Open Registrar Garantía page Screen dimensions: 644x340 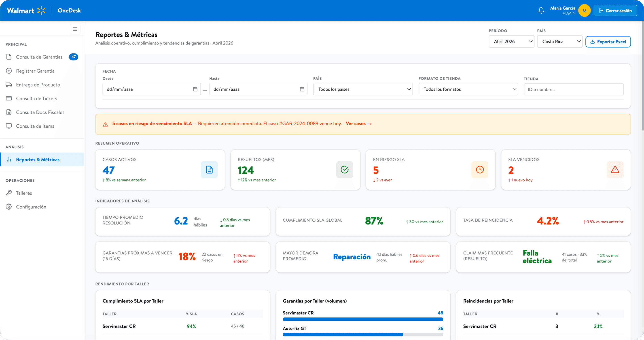(x=42, y=71)
